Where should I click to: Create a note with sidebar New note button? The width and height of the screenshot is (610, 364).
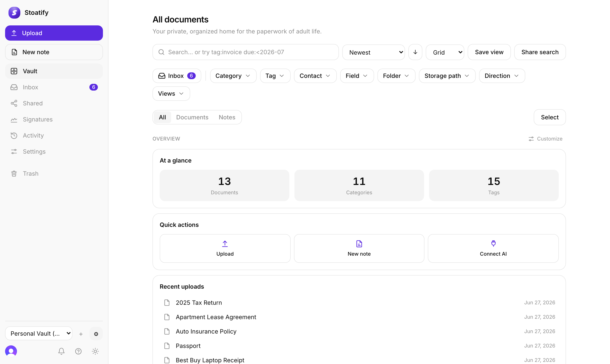click(54, 52)
